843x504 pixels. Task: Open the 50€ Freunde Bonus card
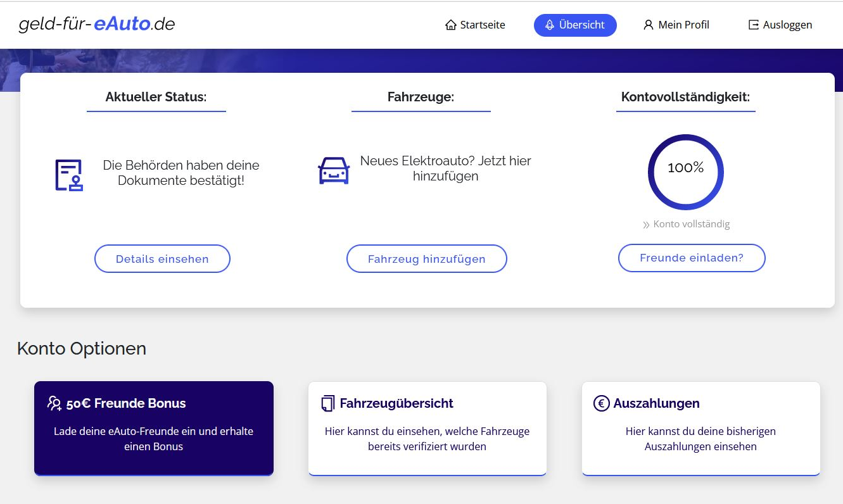tap(154, 429)
